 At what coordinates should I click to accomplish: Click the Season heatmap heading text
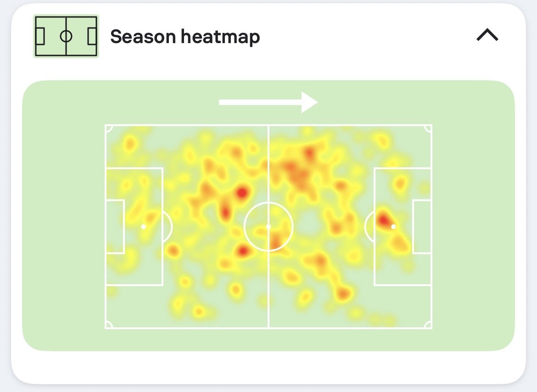coord(185,36)
